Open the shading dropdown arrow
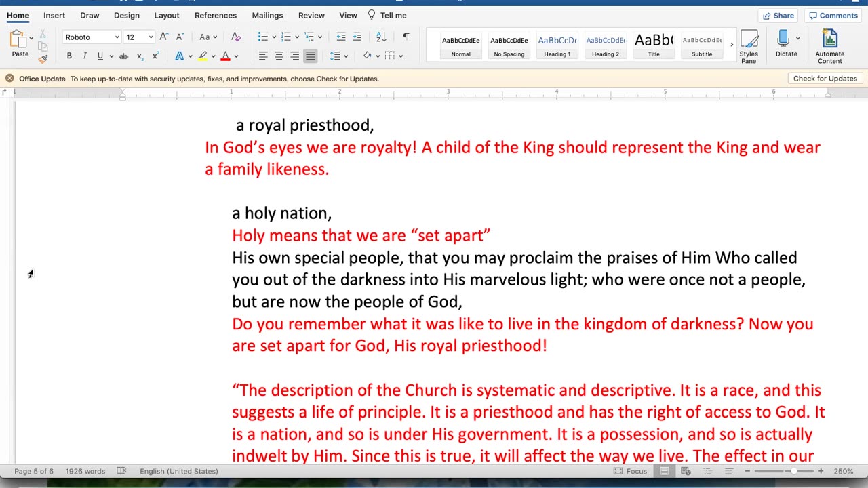 [x=377, y=56]
